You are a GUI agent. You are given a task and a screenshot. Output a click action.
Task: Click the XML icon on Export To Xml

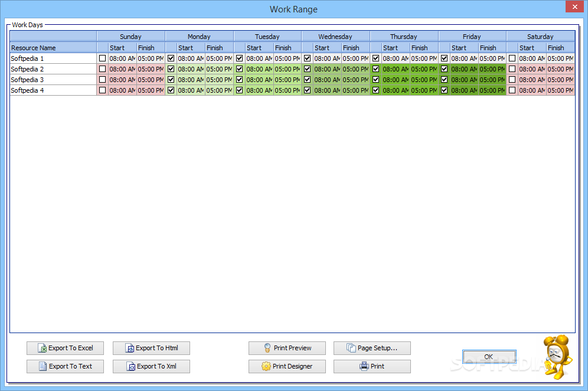(x=131, y=366)
